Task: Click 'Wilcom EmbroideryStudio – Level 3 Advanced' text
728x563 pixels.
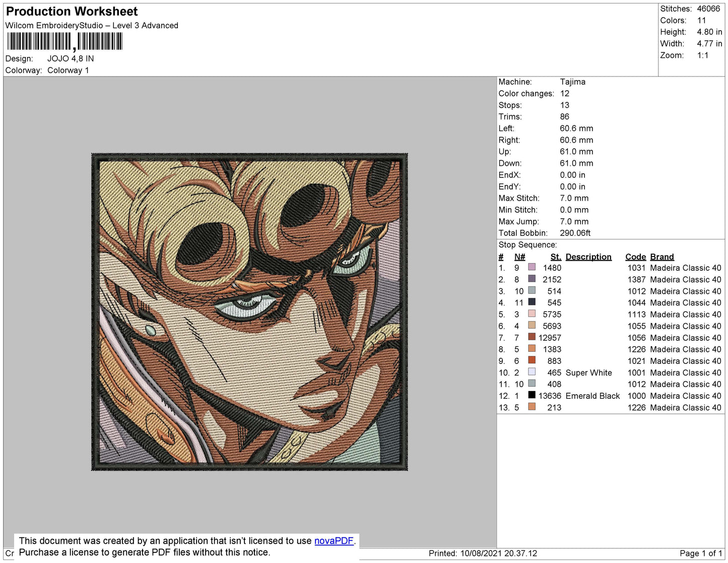Action: point(92,25)
